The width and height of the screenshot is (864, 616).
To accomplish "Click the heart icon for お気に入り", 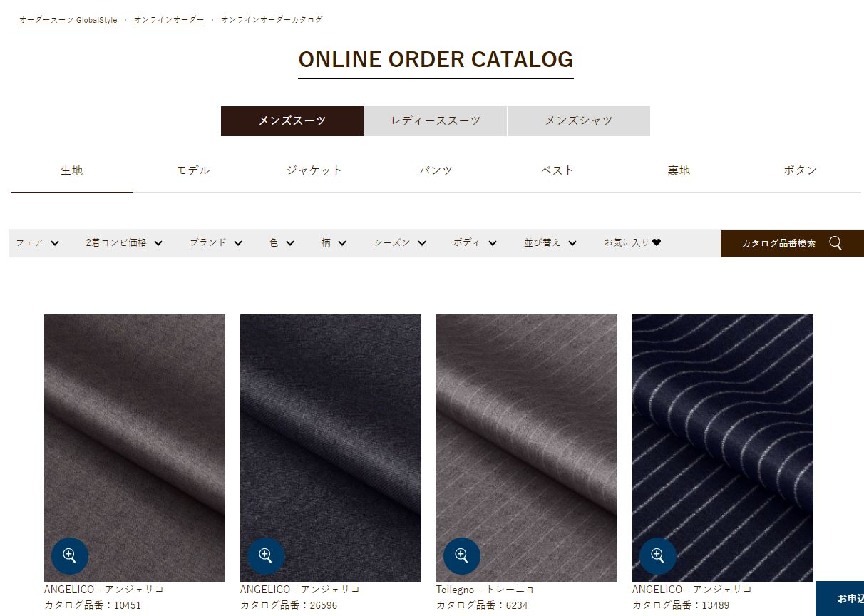I will (657, 242).
